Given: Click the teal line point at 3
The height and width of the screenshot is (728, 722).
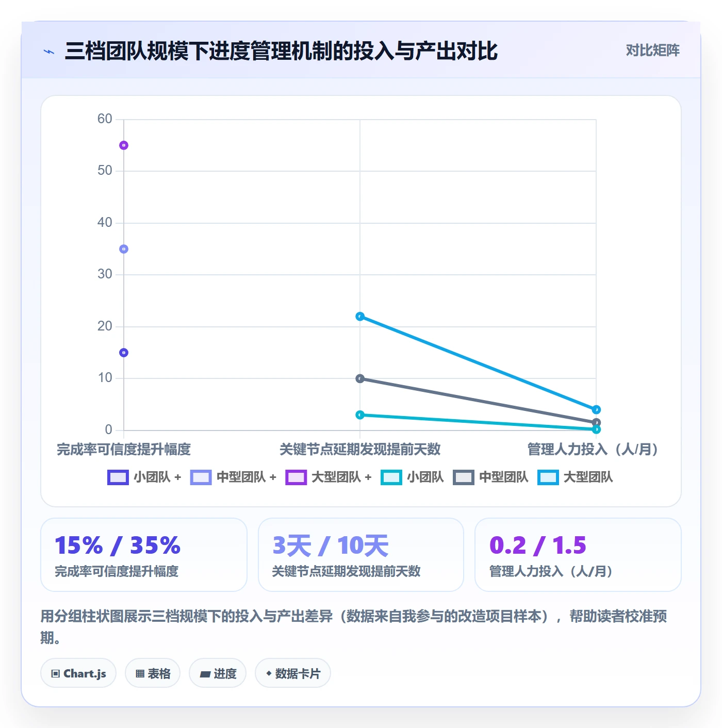Looking at the screenshot, I should [x=360, y=415].
